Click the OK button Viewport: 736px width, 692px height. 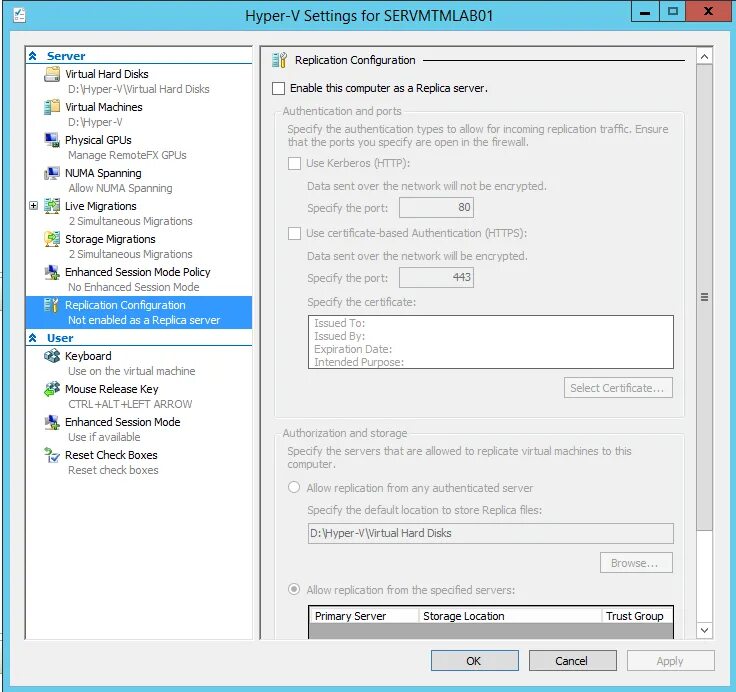click(475, 661)
